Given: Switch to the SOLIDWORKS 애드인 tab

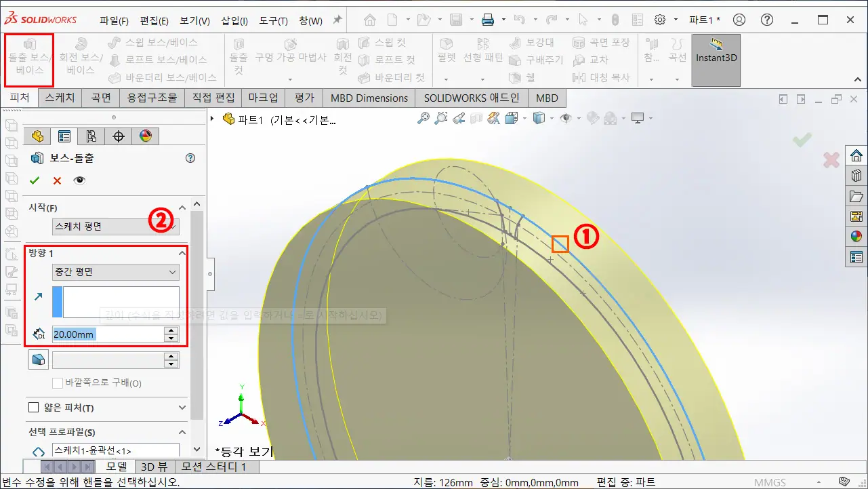Looking at the screenshot, I should point(472,98).
